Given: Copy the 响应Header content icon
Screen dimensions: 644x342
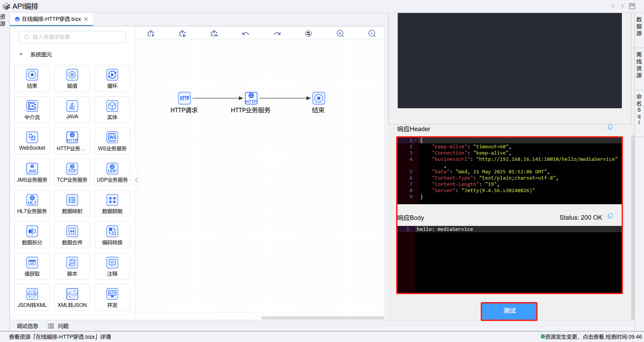Looking at the screenshot, I should tap(610, 127).
